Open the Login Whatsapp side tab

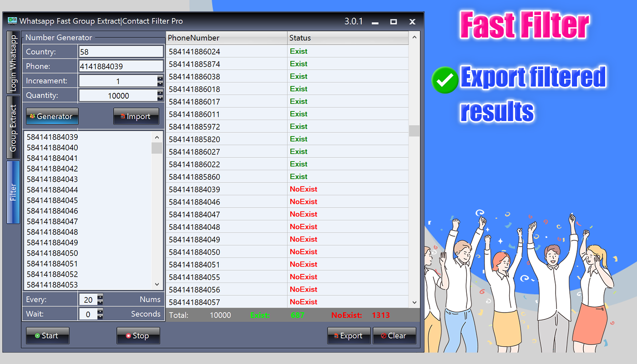13,62
